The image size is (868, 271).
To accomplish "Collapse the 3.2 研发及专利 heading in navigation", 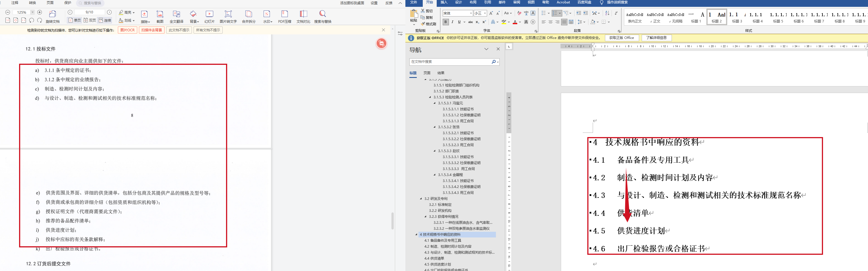I will click(421, 198).
